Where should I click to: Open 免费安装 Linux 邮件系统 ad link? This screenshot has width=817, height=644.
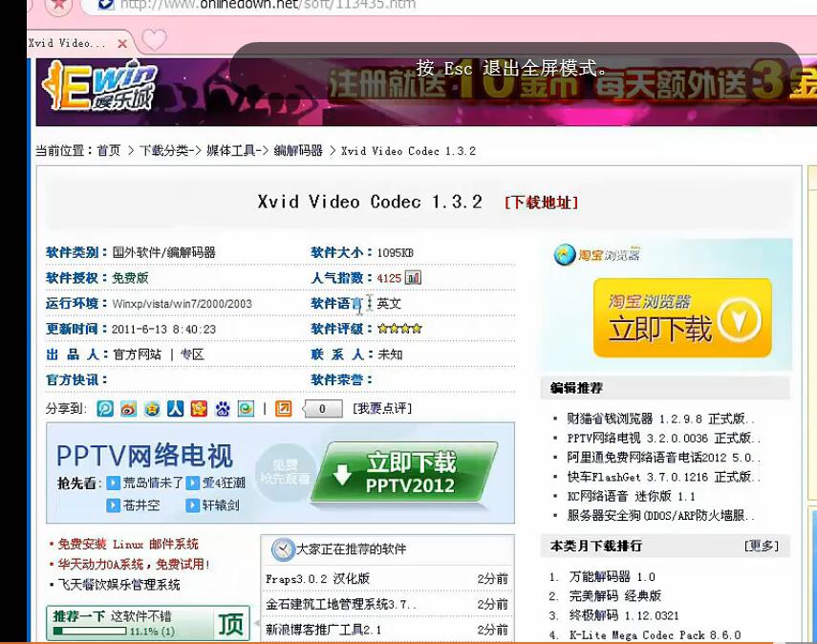coord(128,545)
